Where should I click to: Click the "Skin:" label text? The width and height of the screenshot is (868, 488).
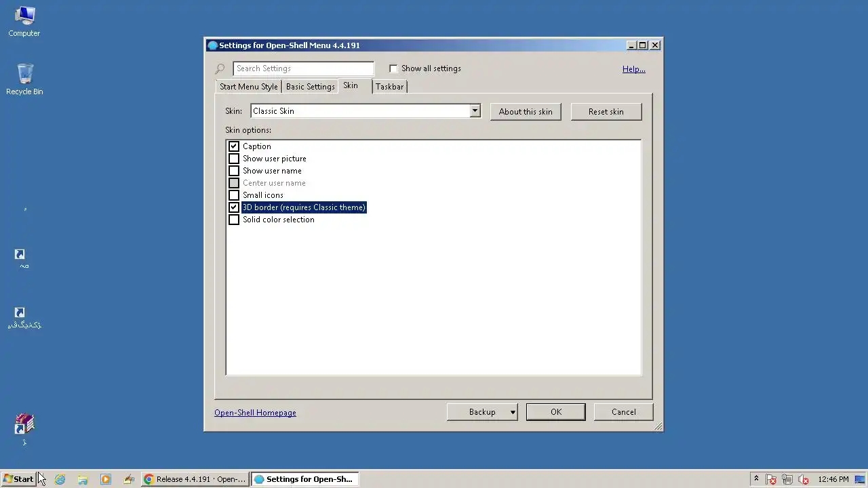(x=233, y=111)
